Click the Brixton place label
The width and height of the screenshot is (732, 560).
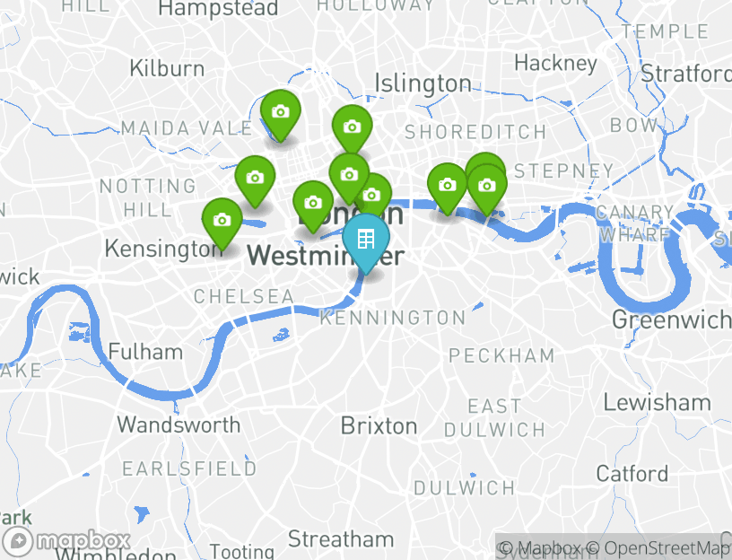[379, 426]
